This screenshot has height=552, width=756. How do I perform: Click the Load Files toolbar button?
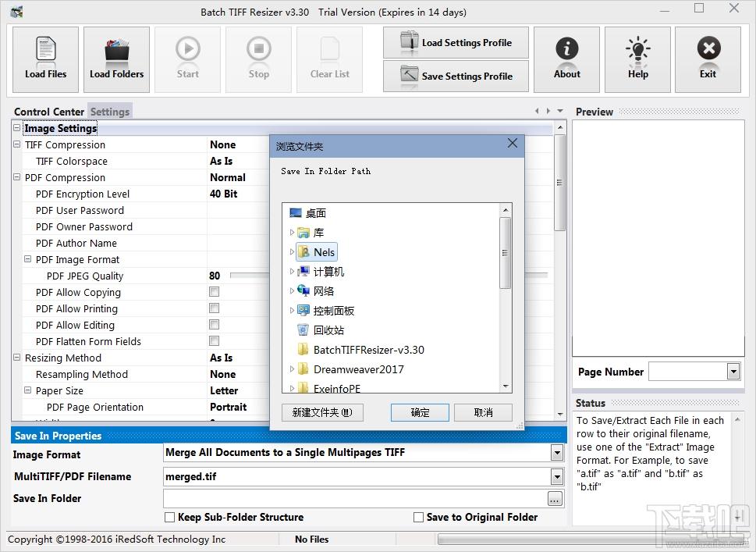click(x=45, y=59)
